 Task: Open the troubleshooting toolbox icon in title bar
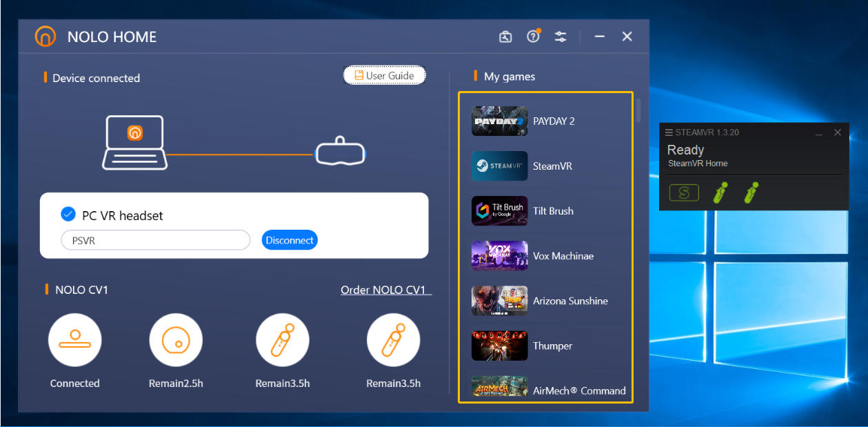pos(505,37)
